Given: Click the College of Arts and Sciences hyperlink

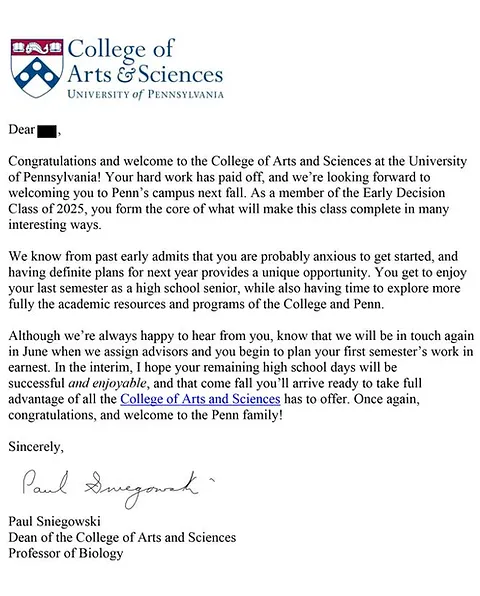Looking at the screenshot, I should coord(200,399).
